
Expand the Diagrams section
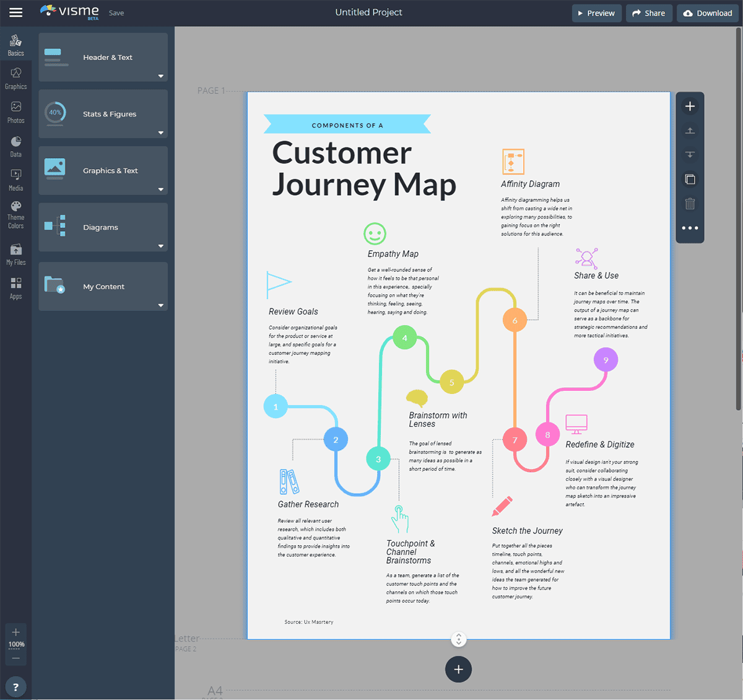[160, 246]
